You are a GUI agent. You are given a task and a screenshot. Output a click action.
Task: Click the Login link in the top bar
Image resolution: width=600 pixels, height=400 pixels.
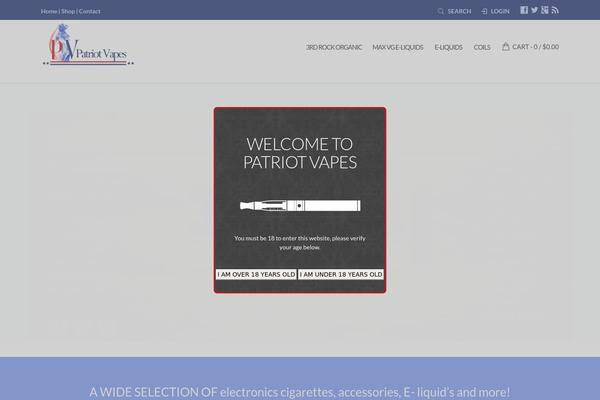tap(495, 11)
